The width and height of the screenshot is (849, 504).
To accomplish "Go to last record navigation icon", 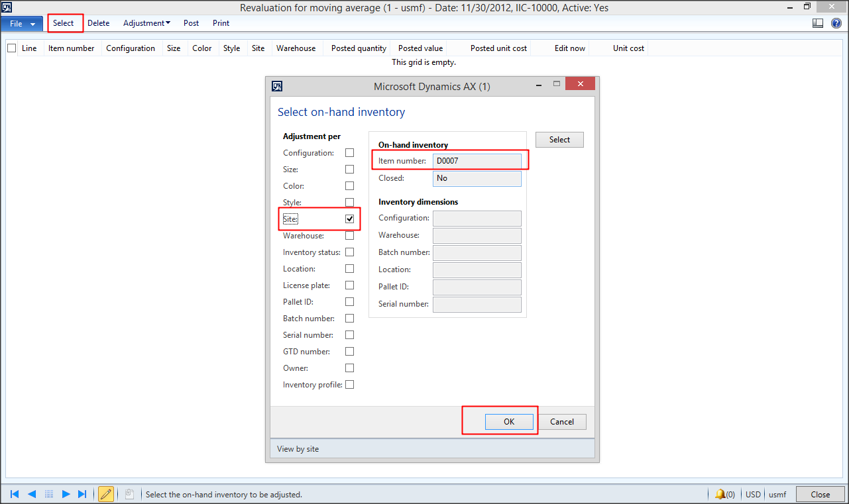I will pyautogui.click(x=82, y=494).
